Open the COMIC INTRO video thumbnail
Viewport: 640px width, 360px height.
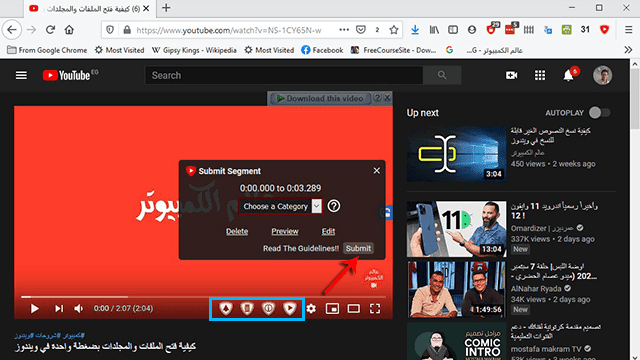456,341
